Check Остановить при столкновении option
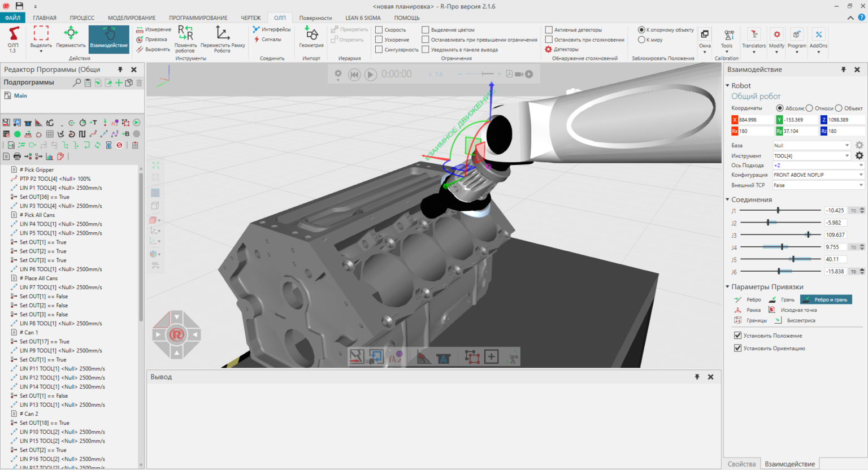The height and width of the screenshot is (470, 868). (x=548, y=40)
